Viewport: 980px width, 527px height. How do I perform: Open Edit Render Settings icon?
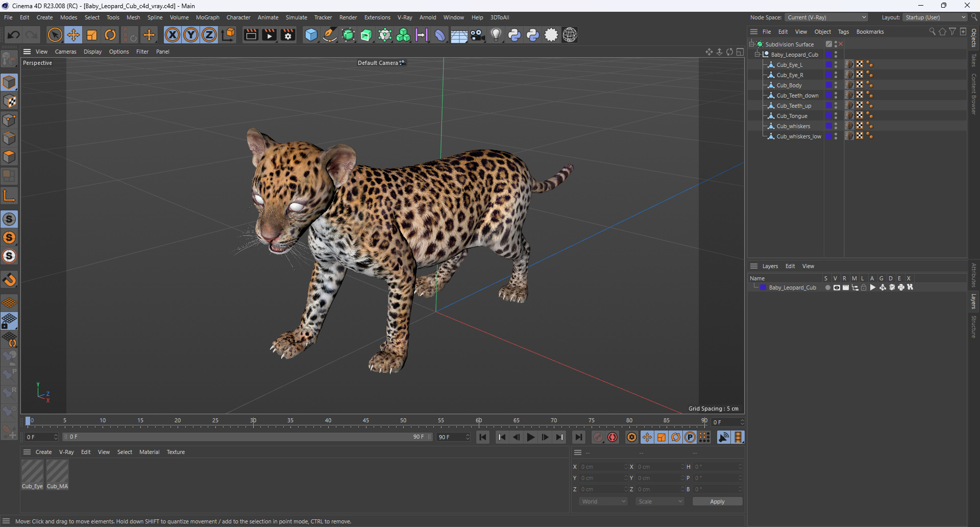[x=288, y=35]
